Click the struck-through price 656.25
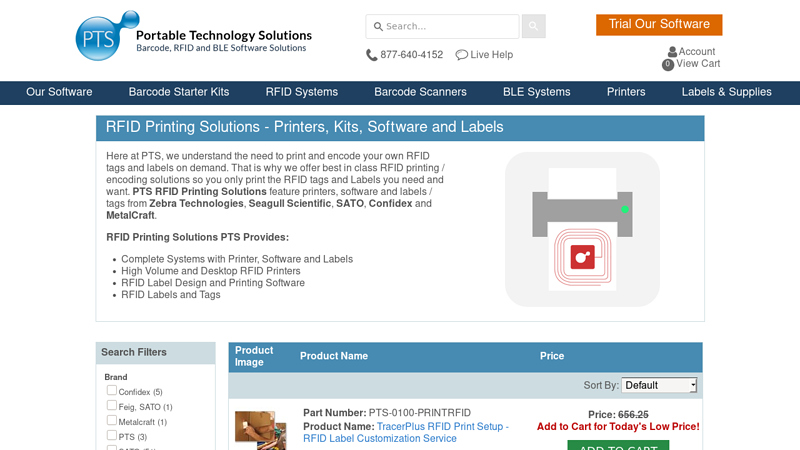The height and width of the screenshot is (450, 800). tap(633, 415)
